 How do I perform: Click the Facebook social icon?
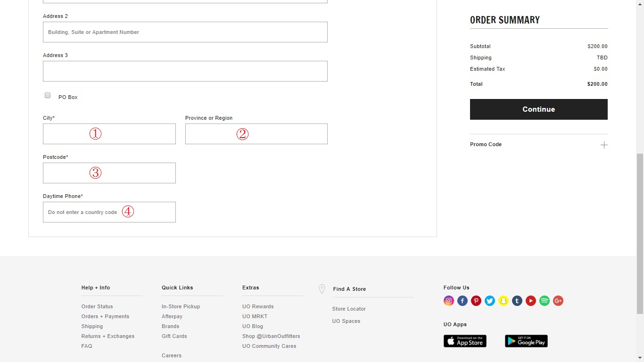click(x=462, y=301)
